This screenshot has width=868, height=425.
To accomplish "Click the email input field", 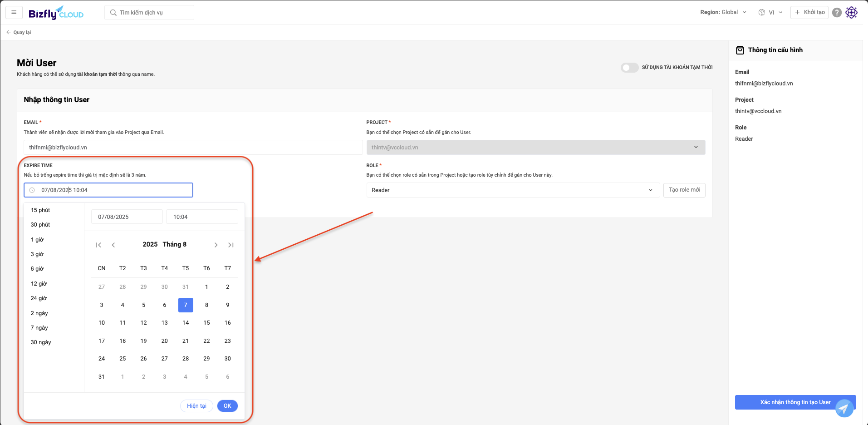I will (193, 148).
